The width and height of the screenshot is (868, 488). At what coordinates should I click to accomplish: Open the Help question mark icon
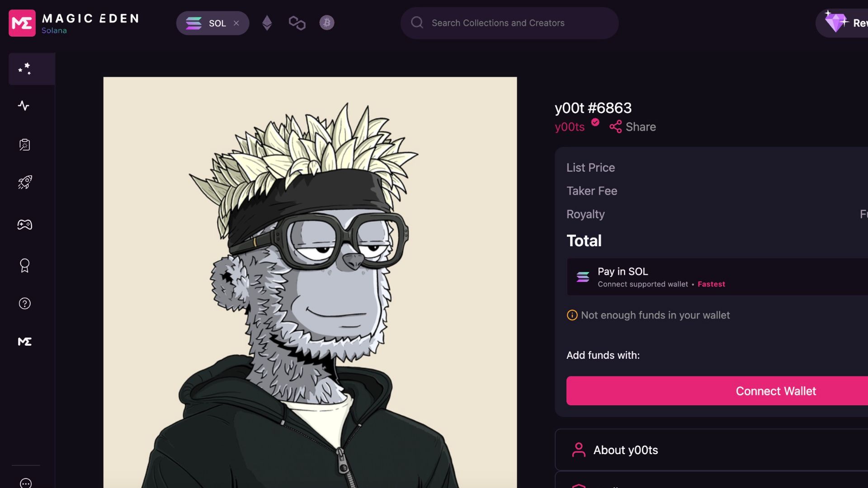(24, 303)
